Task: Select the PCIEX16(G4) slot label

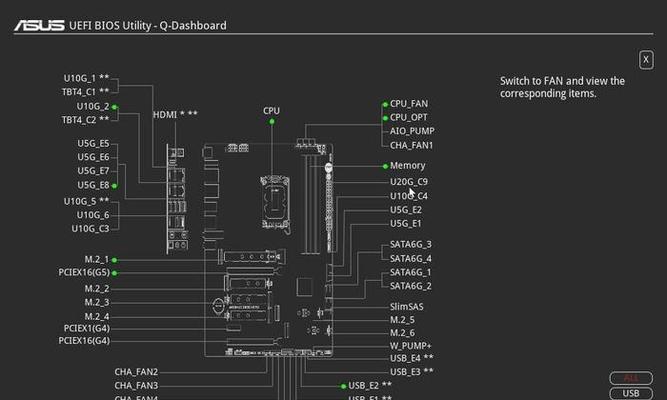Action: [x=84, y=341]
